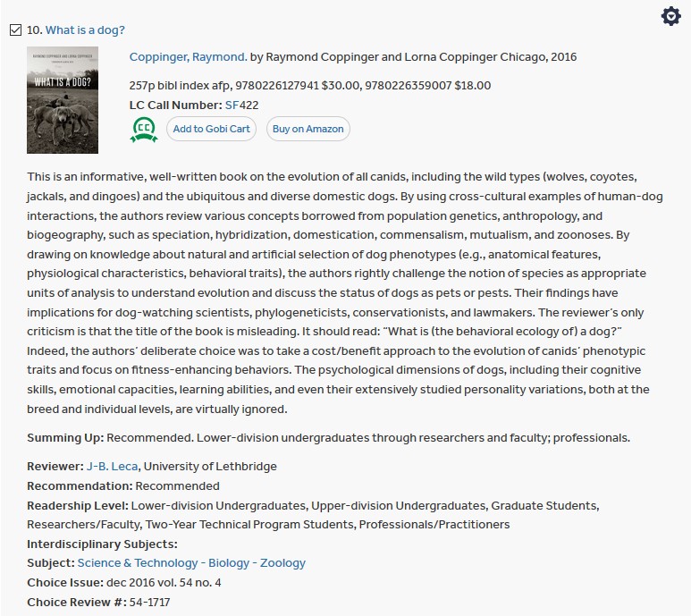
Task: Open the Coppinger, Raymond author link
Action: pyautogui.click(x=188, y=57)
